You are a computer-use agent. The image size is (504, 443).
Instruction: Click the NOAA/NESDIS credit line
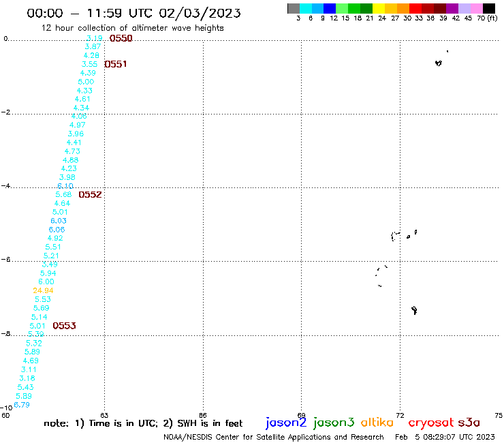pos(274,438)
